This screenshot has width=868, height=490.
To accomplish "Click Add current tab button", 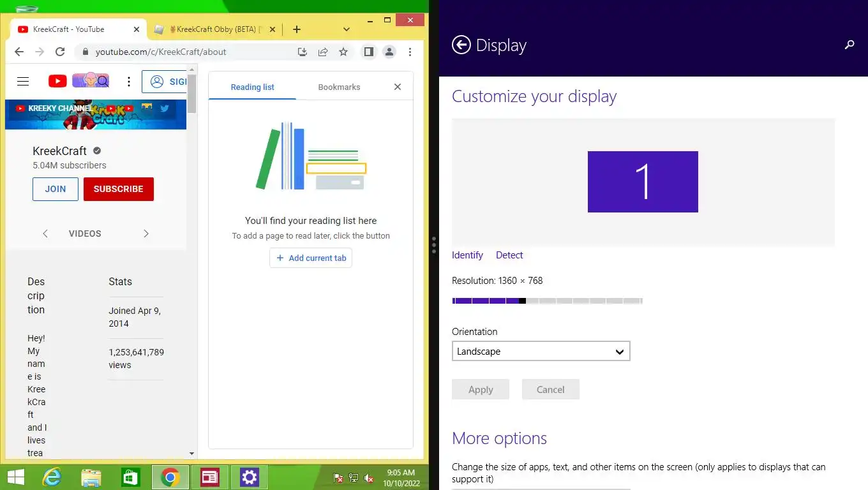I will coord(311,258).
